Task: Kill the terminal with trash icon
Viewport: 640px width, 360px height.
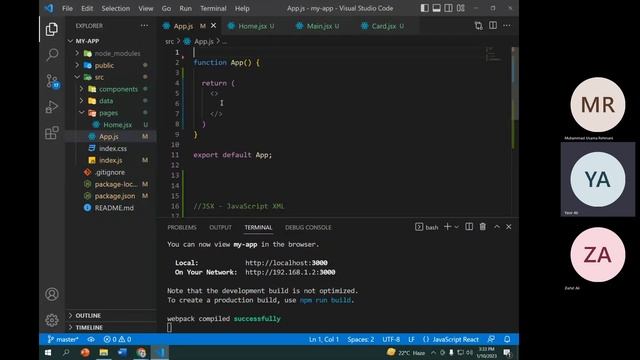Action: tap(483, 227)
